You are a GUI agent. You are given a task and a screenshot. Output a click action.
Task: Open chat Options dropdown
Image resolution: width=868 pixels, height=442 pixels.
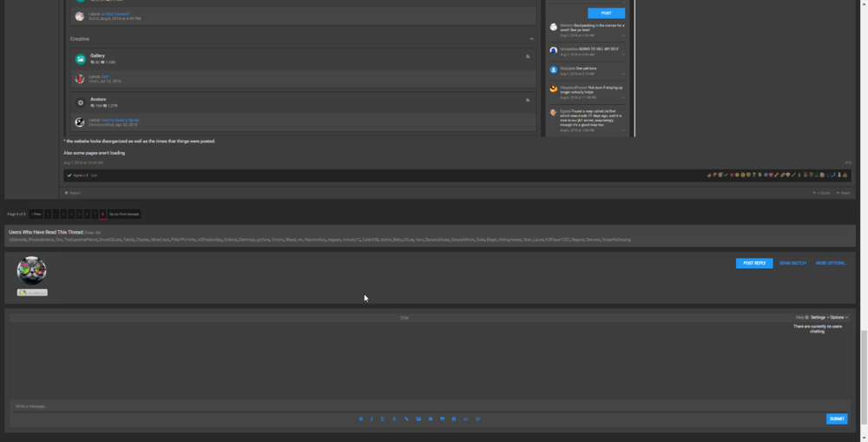click(838, 317)
